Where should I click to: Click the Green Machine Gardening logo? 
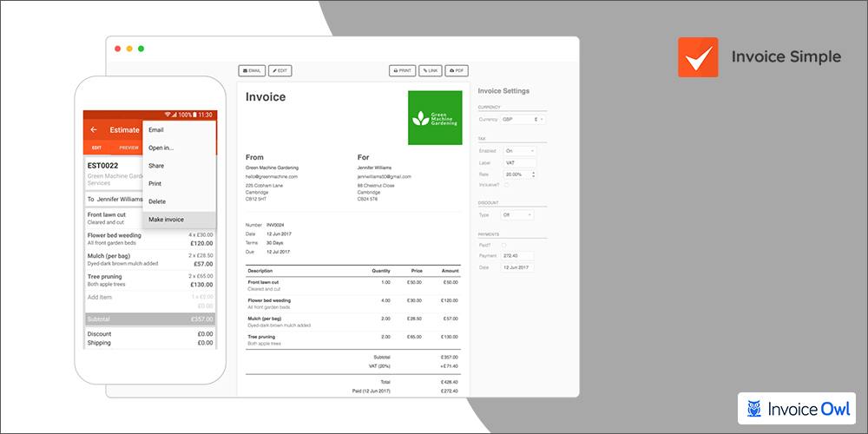point(437,117)
